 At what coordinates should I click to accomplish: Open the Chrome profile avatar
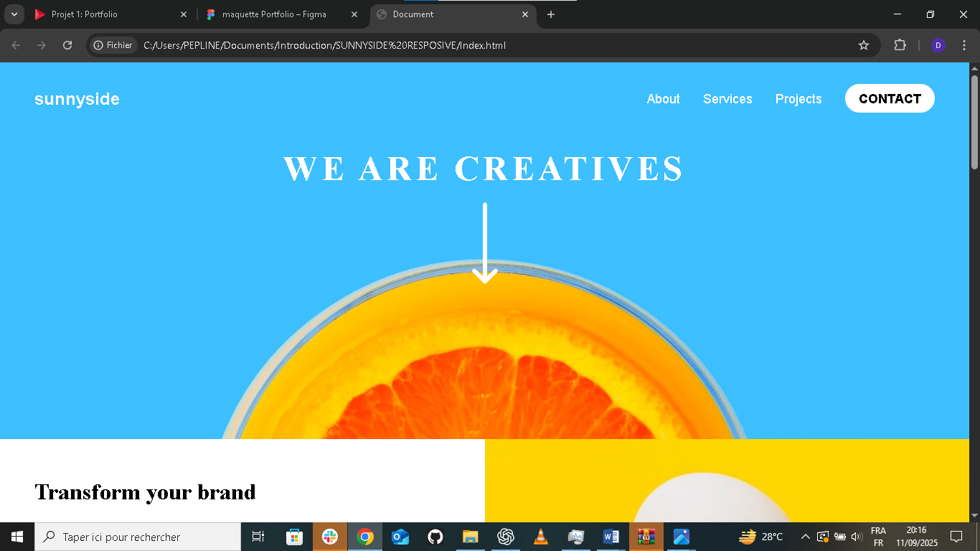coord(938,45)
